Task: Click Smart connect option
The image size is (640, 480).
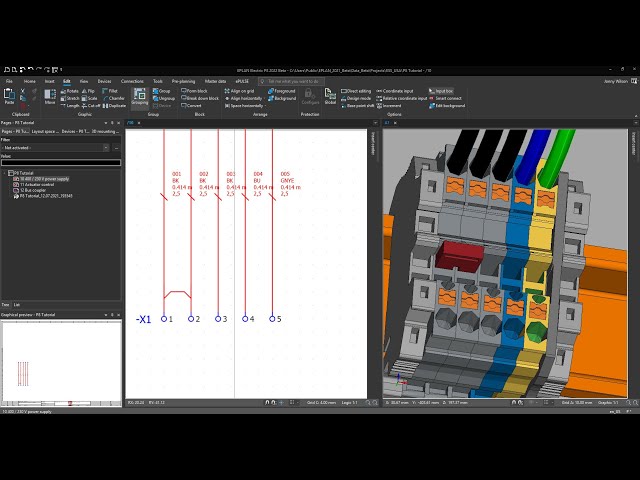Action: pos(445,98)
